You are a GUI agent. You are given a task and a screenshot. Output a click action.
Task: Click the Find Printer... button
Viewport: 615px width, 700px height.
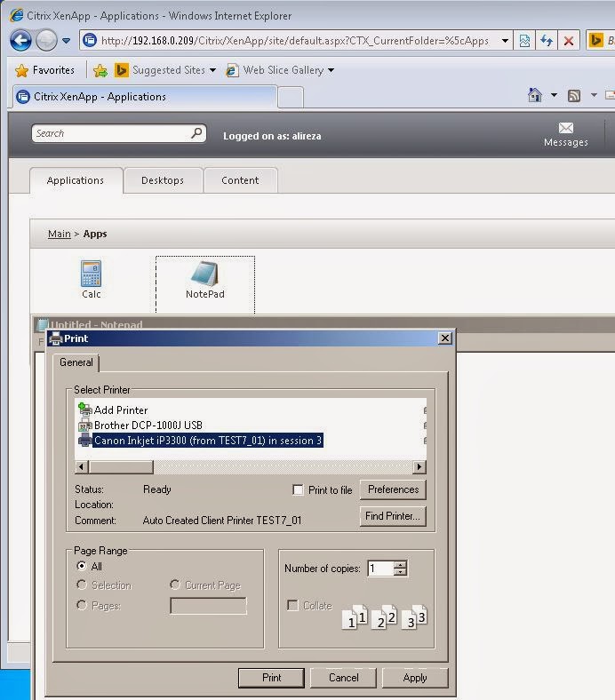[393, 516]
